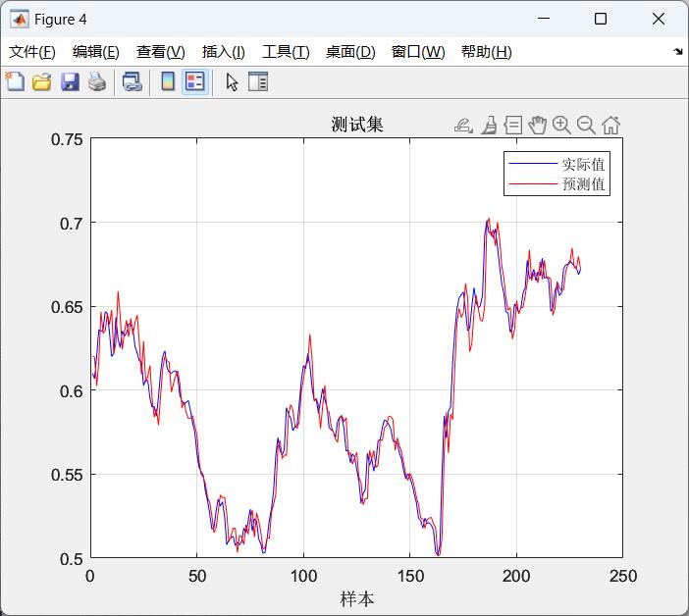Print the figure using the printer icon

pyautogui.click(x=96, y=82)
